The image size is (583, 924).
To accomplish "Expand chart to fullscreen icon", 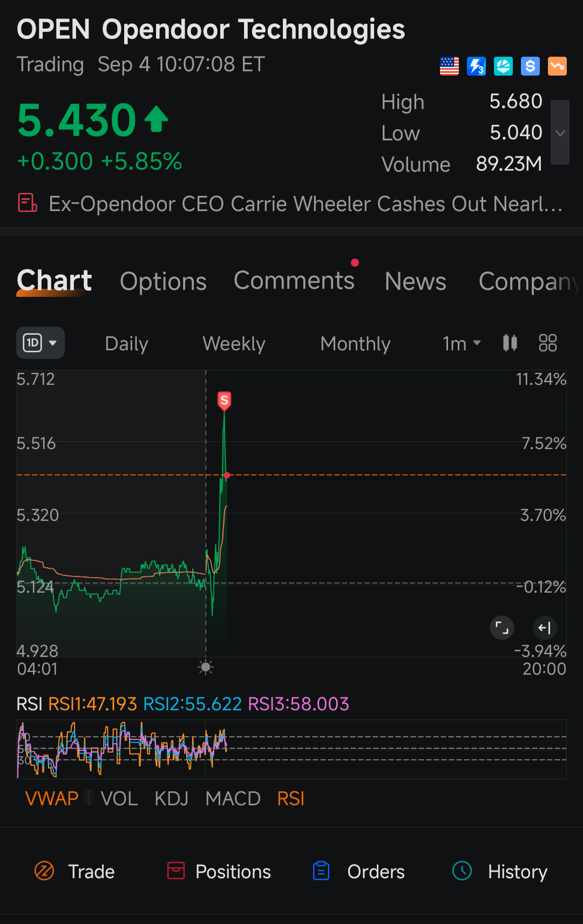I will [x=502, y=628].
